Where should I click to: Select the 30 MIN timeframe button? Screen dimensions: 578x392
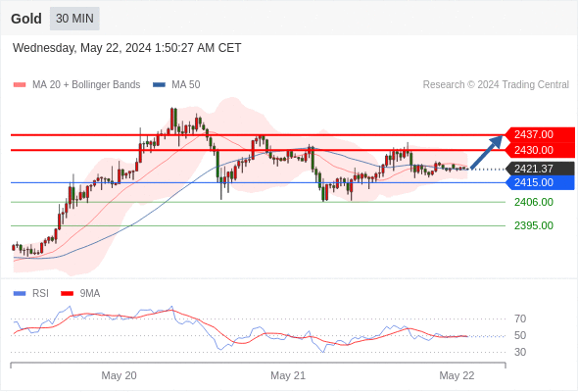[74, 19]
